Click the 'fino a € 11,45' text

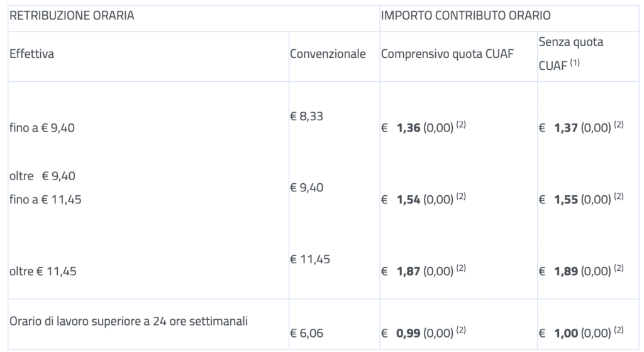(x=45, y=200)
